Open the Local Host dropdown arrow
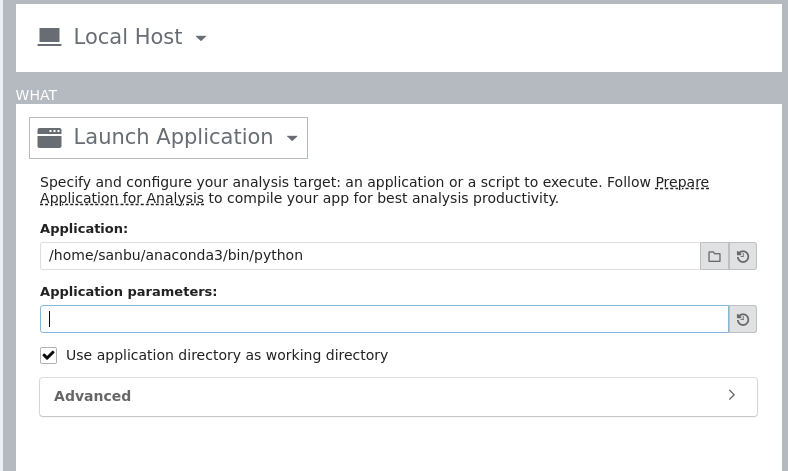Viewport: 788px width, 471px height. click(201, 38)
